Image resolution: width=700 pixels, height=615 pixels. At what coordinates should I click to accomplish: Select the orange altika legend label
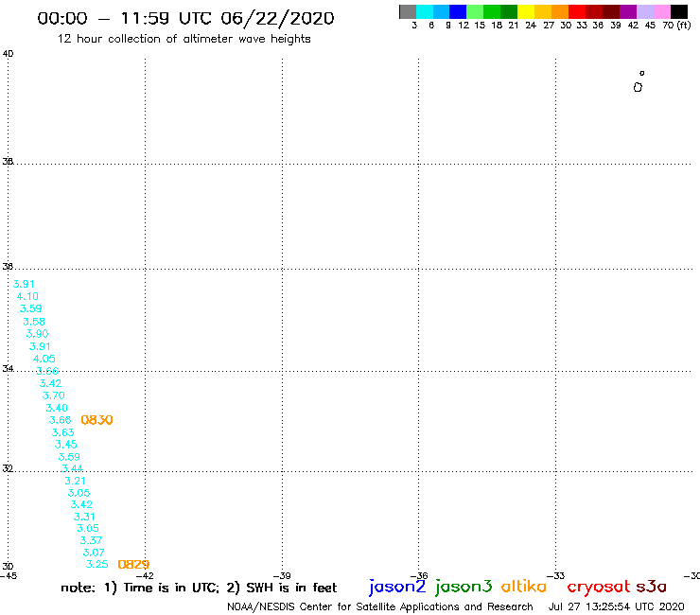[524, 587]
